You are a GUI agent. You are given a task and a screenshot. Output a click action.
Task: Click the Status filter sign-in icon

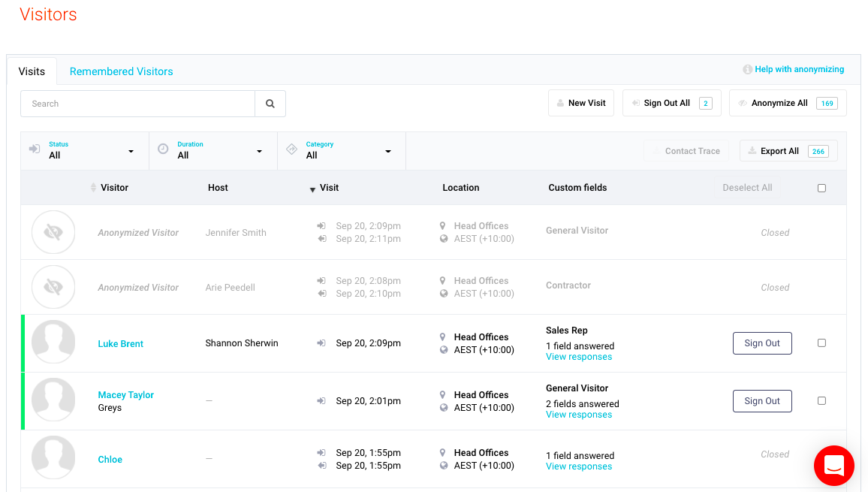pos(35,149)
